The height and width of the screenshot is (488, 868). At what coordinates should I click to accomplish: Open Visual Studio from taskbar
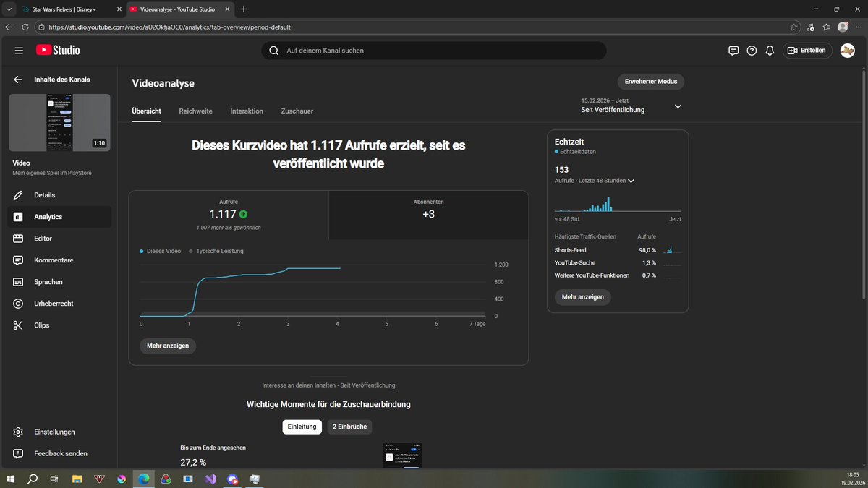pos(210,479)
